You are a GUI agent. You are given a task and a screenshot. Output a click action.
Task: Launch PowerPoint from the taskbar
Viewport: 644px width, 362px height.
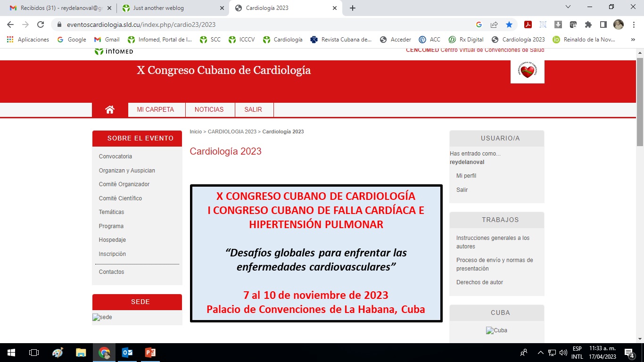point(150,353)
